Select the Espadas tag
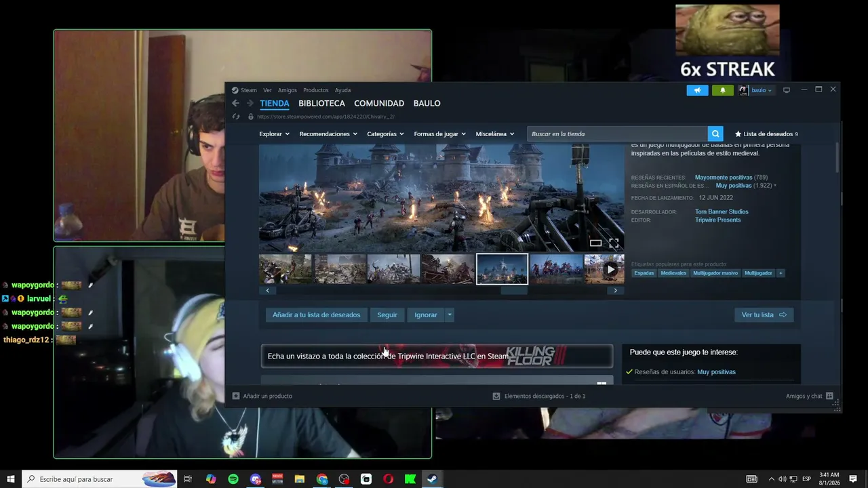 click(644, 273)
